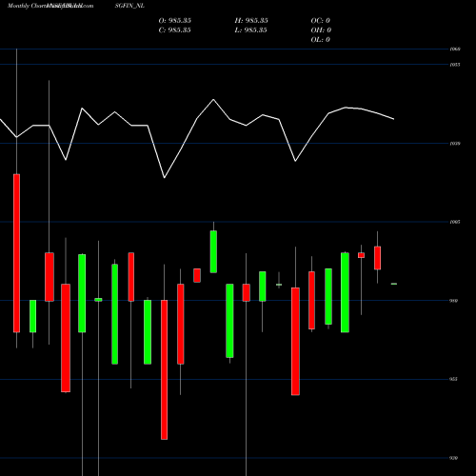Click the 'OC: 0' readout
Image resolution: width=476 pixels, height=476 pixels.
320,21
